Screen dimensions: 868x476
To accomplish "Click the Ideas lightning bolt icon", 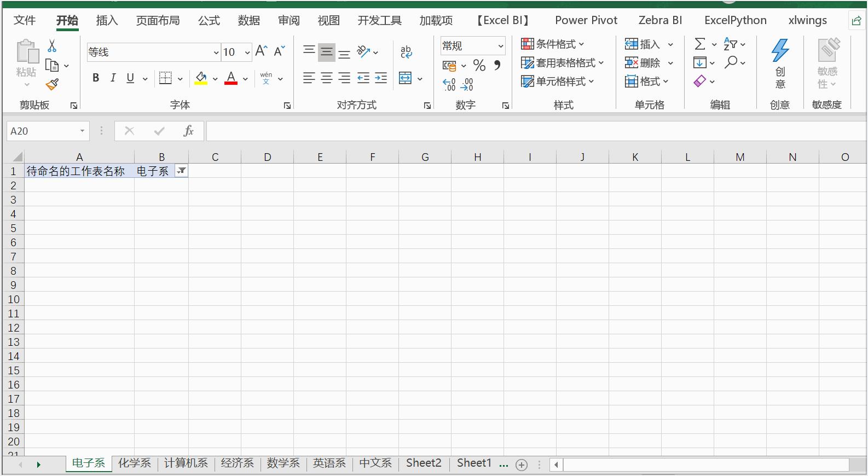I will (780, 51).
